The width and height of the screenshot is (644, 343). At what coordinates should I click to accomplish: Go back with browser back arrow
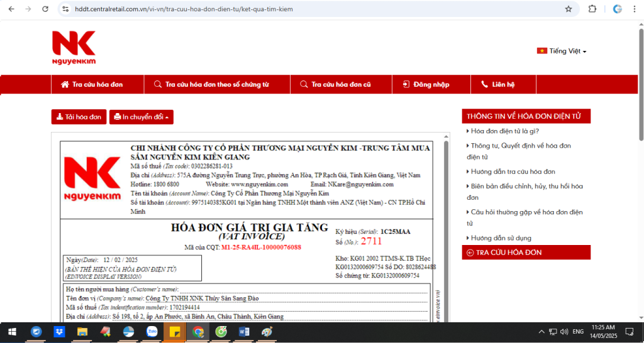(x=11, y=9)
